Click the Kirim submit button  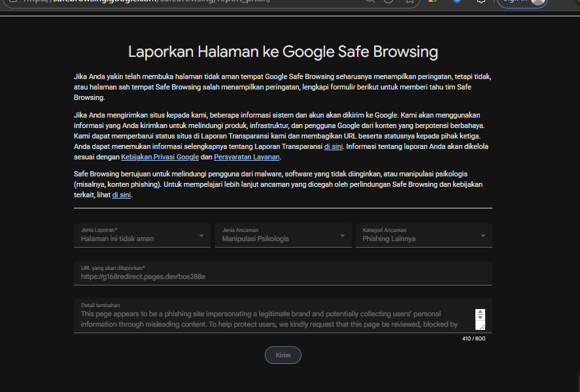click(283, 355)
